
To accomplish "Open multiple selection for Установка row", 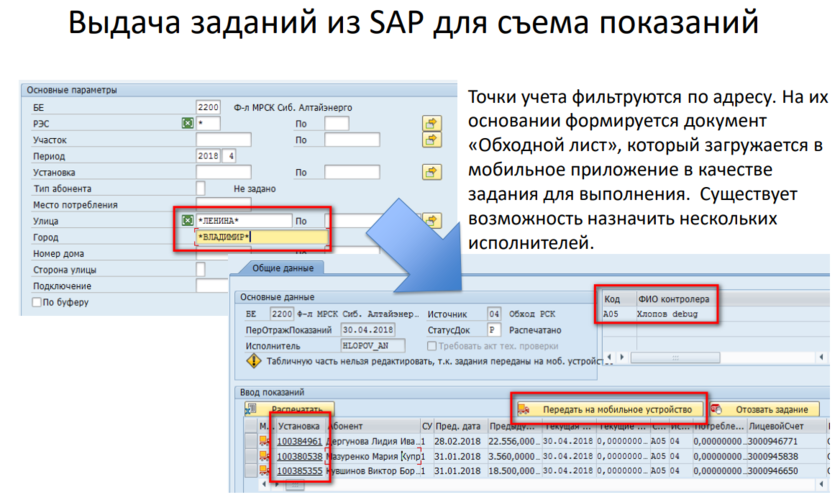I will (431, 172).
